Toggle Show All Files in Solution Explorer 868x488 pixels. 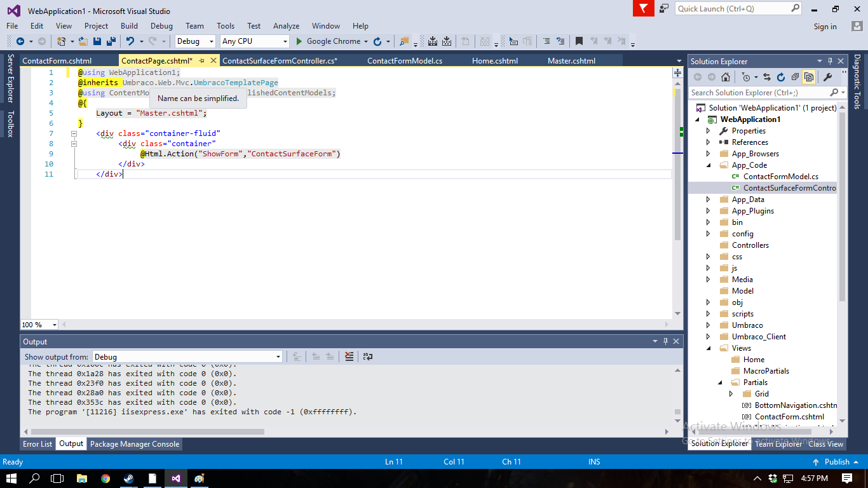pos(809,78)
